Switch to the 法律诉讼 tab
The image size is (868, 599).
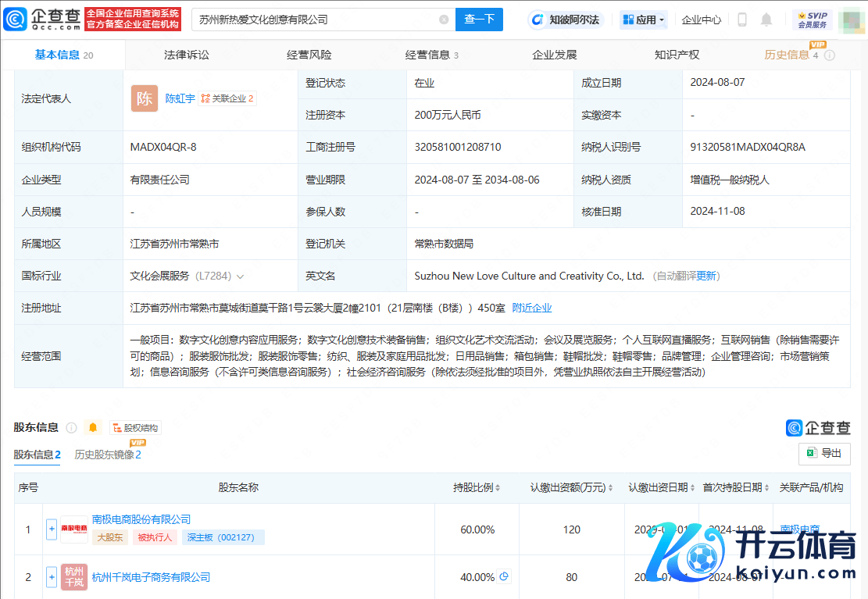(x=187, y=55)
